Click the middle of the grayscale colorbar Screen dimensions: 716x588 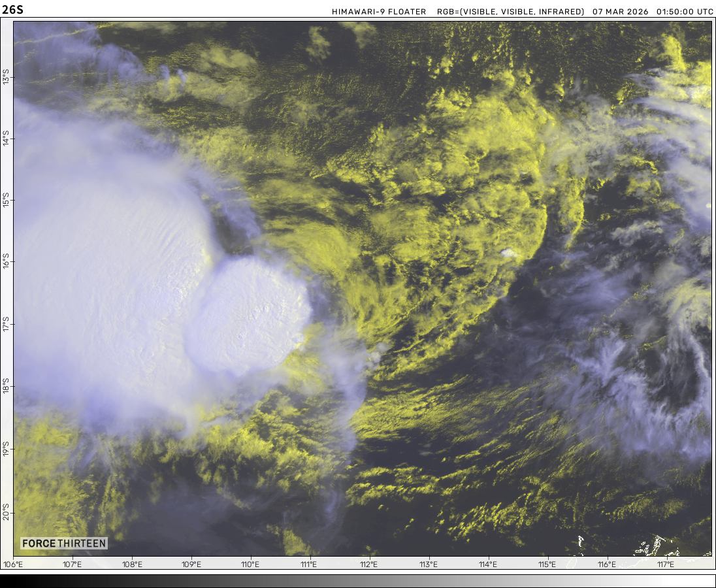coord(358,581)
